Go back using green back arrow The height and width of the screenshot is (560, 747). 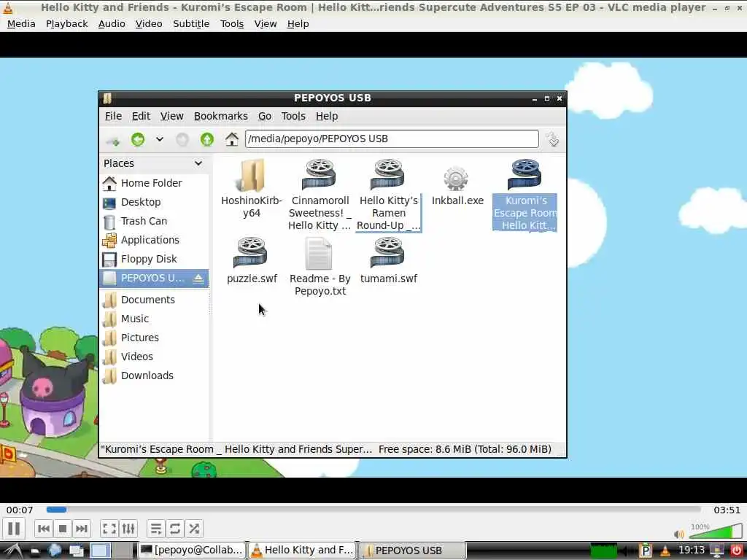click(138, 139)
